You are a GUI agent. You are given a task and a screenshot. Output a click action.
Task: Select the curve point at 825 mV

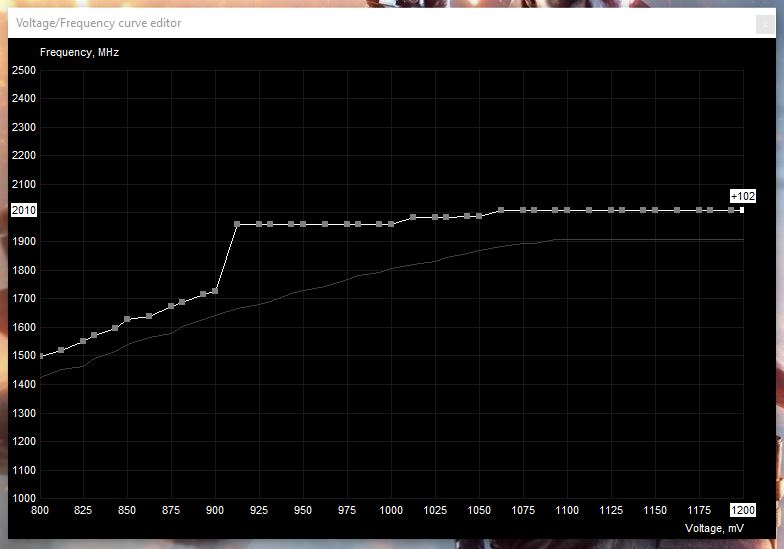(x=84, y=341)
